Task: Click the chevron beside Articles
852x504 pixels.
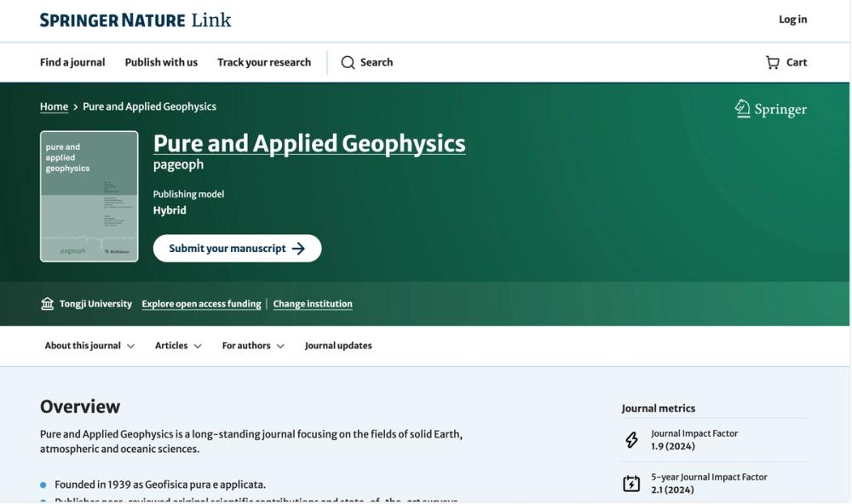Action: tap(198, 346)
